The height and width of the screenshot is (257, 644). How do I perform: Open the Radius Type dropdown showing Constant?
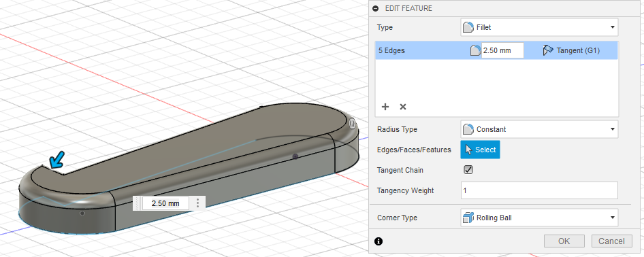pos(539,129)
